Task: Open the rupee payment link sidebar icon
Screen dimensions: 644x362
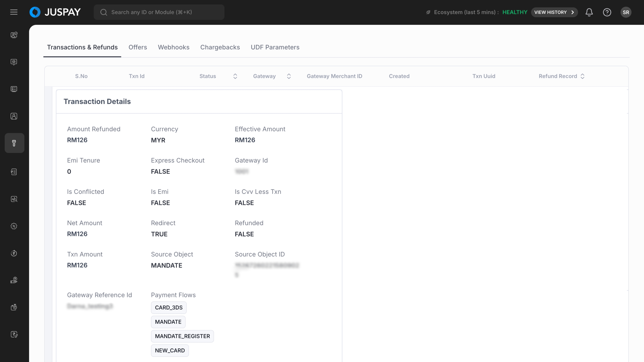Action: pos(14,334)
